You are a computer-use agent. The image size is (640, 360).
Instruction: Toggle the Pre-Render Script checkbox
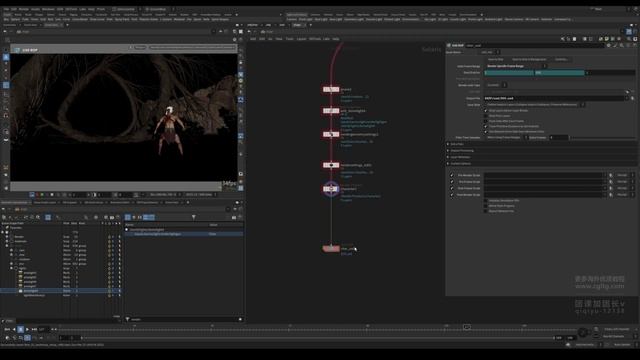(x=451, y=175)
